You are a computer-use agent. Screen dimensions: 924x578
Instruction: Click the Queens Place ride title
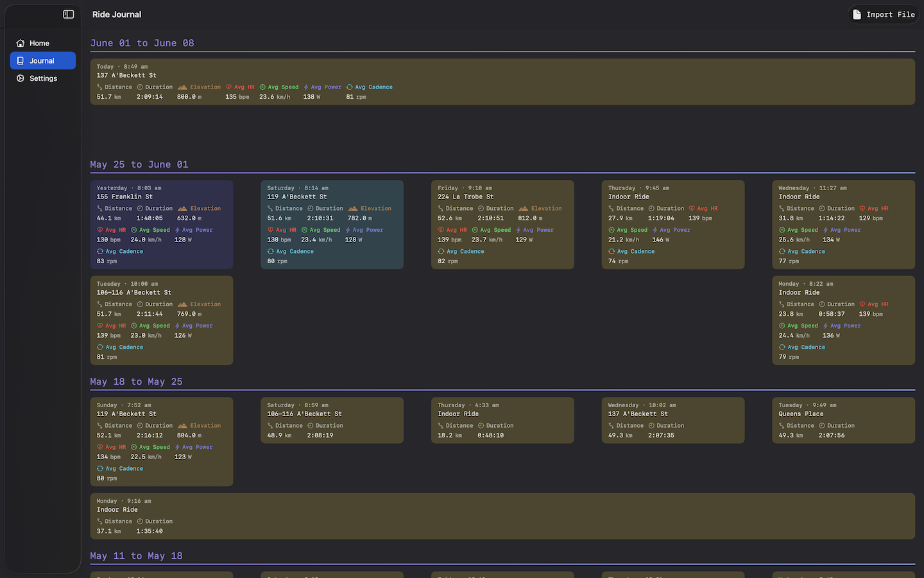tap(801, 414)
